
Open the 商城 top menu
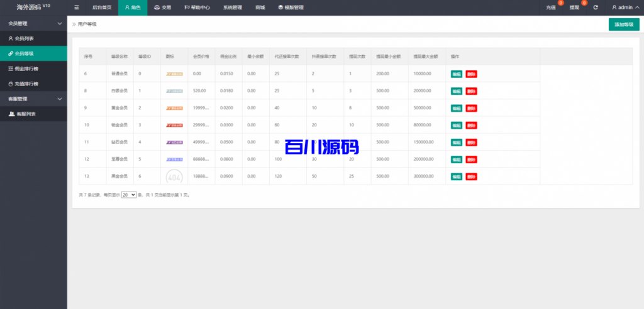260,8
